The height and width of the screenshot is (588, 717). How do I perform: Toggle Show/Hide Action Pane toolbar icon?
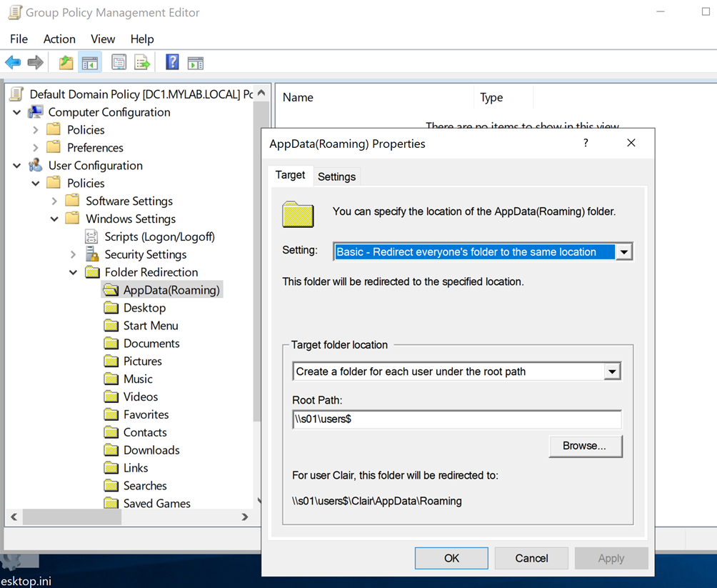click(196, 63)
